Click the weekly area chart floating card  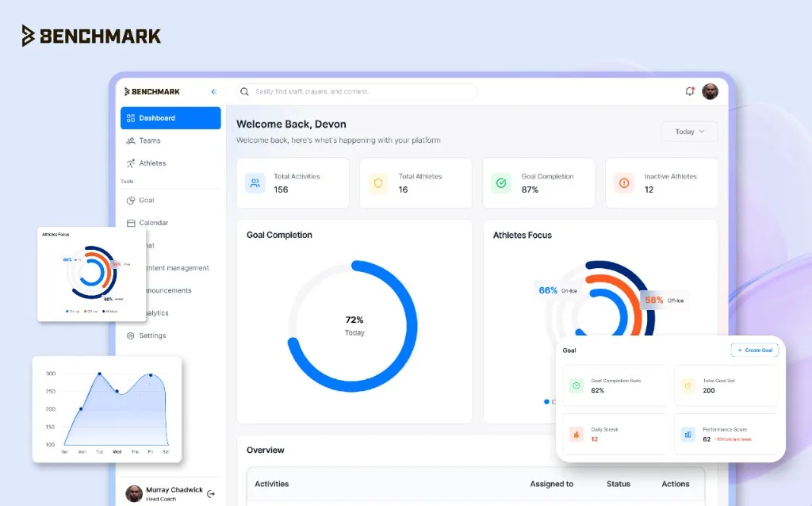point(107,409)
